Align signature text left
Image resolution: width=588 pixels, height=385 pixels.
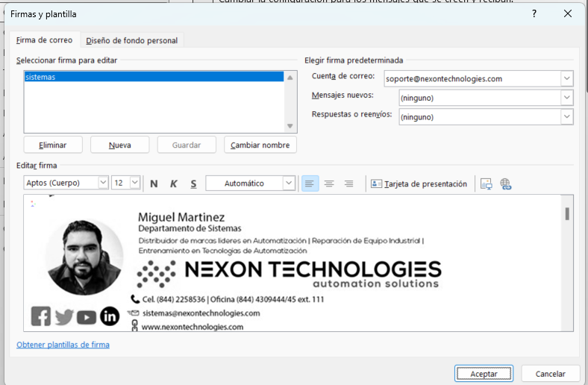click(310, 184)
